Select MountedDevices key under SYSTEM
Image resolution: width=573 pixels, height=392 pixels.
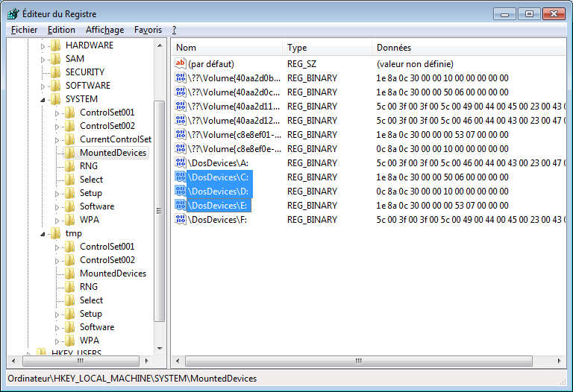coord(113,153)
